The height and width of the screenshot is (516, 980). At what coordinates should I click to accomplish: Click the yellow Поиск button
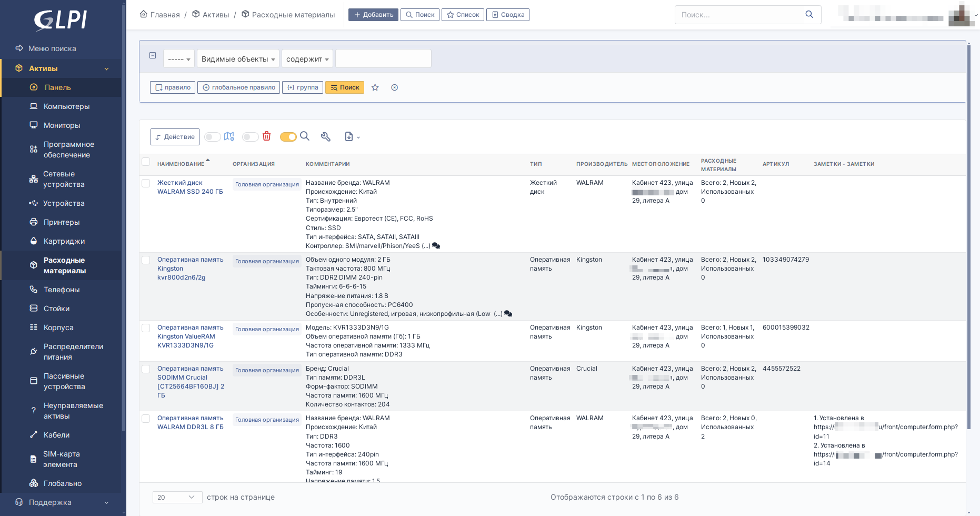[x=345, y=87]
